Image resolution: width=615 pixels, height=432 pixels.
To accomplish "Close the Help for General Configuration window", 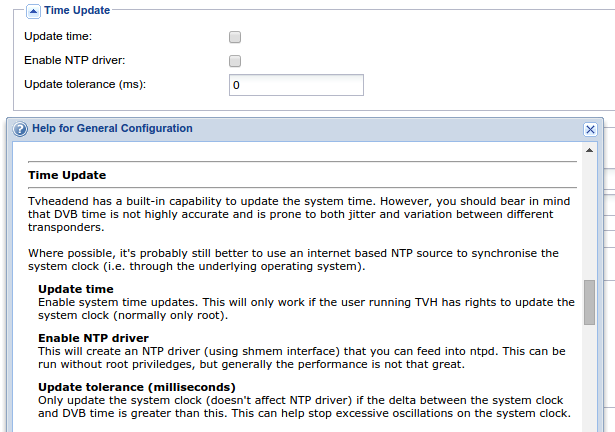I will [x=590, y=129].
